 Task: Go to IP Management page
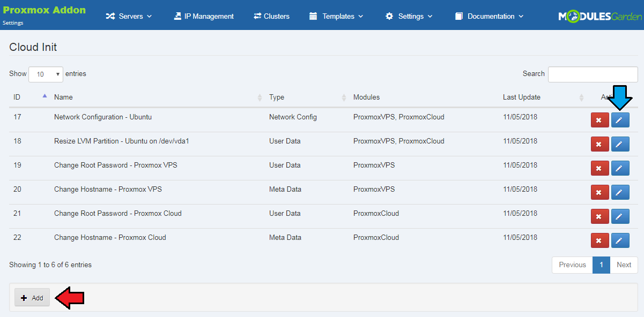click(x=204, y=16)
